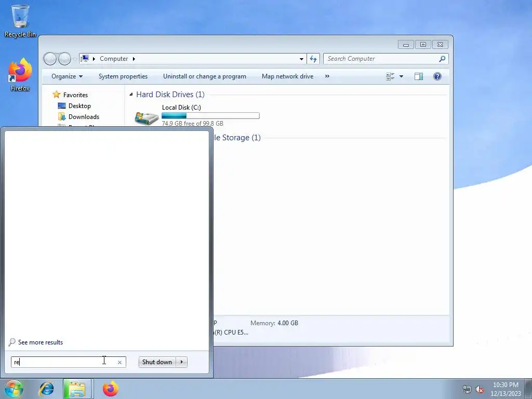Select Map network drive
532x399 pixels.
287,76
